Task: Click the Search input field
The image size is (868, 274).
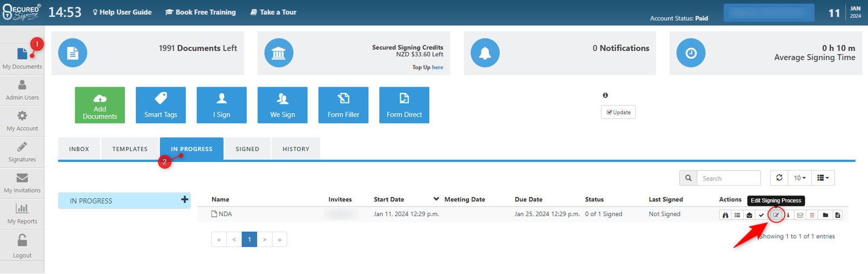Action: coord(728,178)
